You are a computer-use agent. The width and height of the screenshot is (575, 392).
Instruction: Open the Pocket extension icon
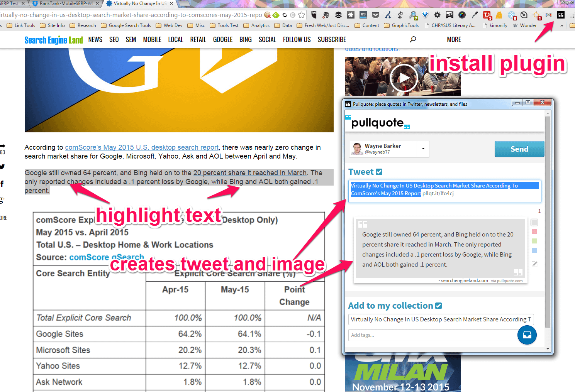tap(375, 15)
